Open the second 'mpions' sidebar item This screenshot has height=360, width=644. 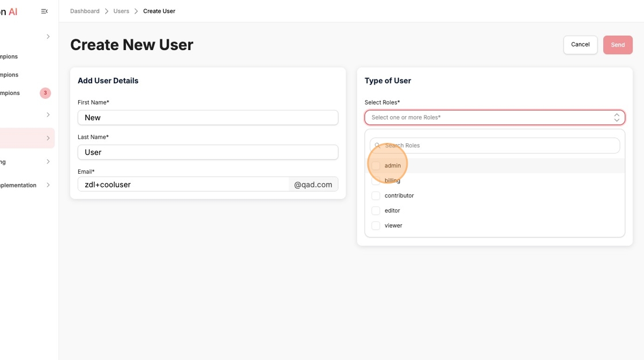[9, 75]
